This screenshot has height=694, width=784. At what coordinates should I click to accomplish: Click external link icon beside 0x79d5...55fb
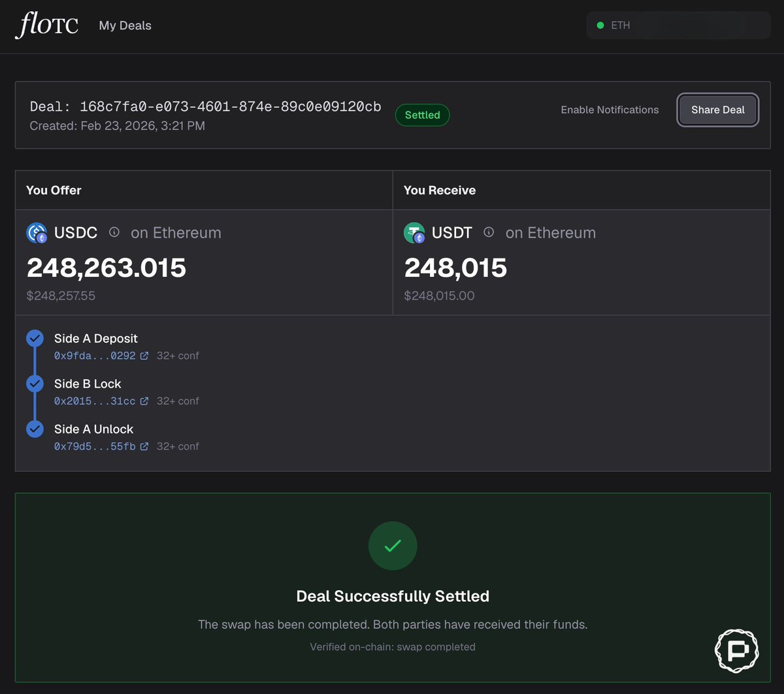144,447
